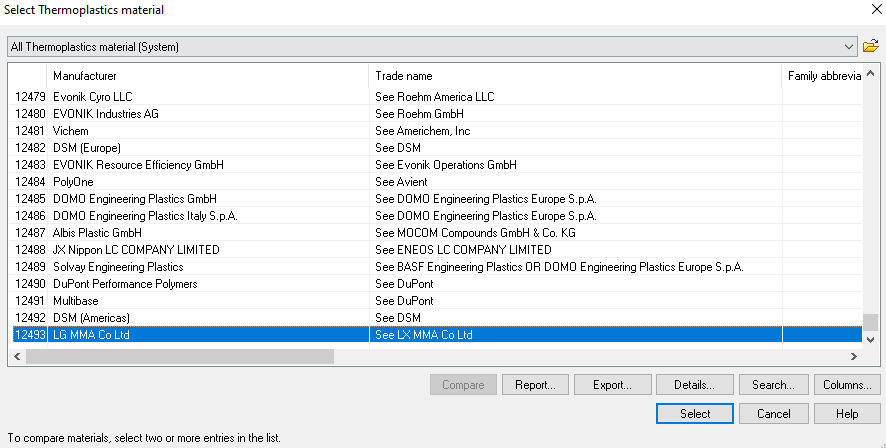Select the PolyOne manufacturer row
Viewport: 886px width, 448px height.
point(437,181)
